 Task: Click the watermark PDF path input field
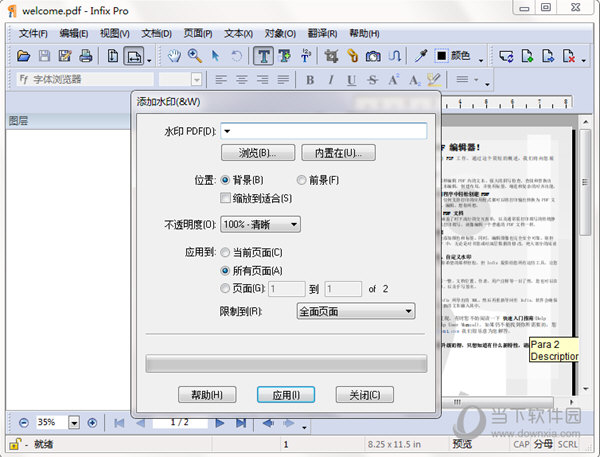[x=324, y=131]
